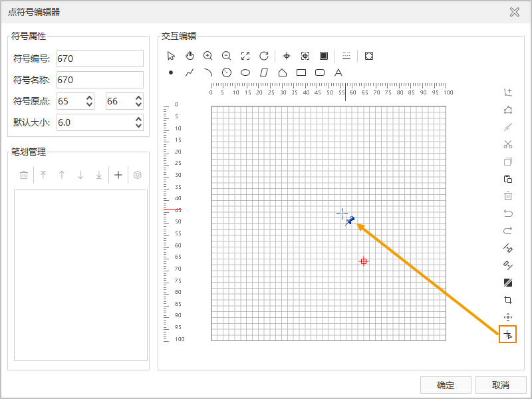Click the bracketed frame icon at toolbar end
The image size is (532, 399).
tap(369, 56)
